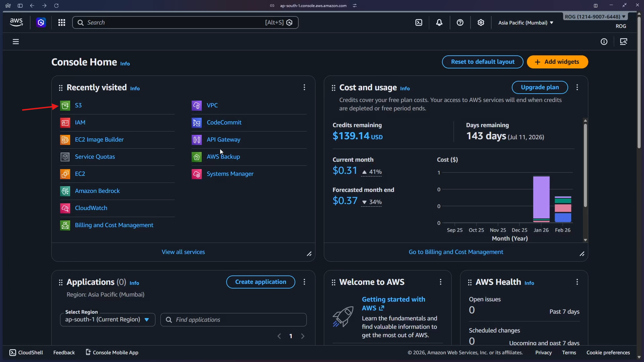Viewport: 644px width, 362px height.
Task: Open the S3 service icon
Action: point(65,105)
